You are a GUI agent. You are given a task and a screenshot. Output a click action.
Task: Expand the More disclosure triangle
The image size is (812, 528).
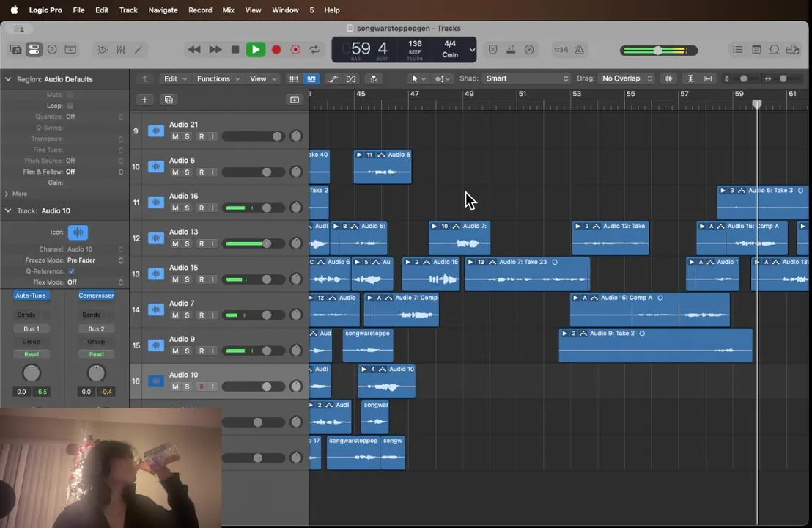[x=6, y=194]
